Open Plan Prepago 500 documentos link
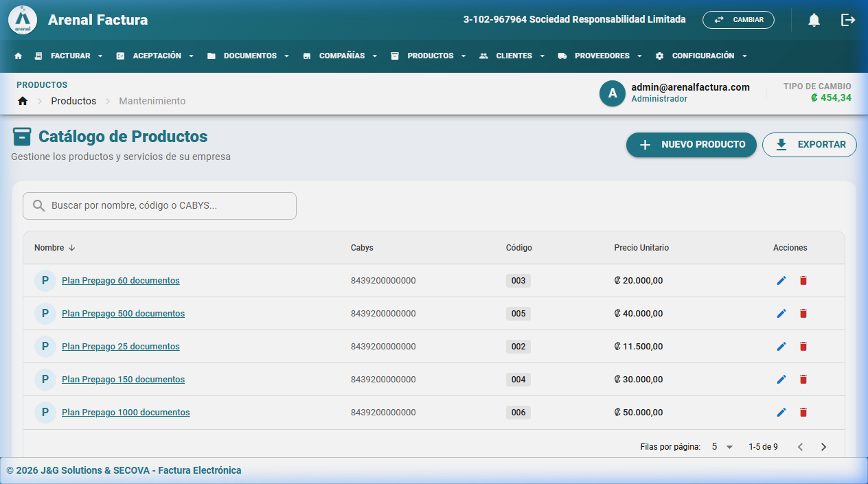Image resolution: width=868 pixels, height=484 pixels. coord(124,314)
